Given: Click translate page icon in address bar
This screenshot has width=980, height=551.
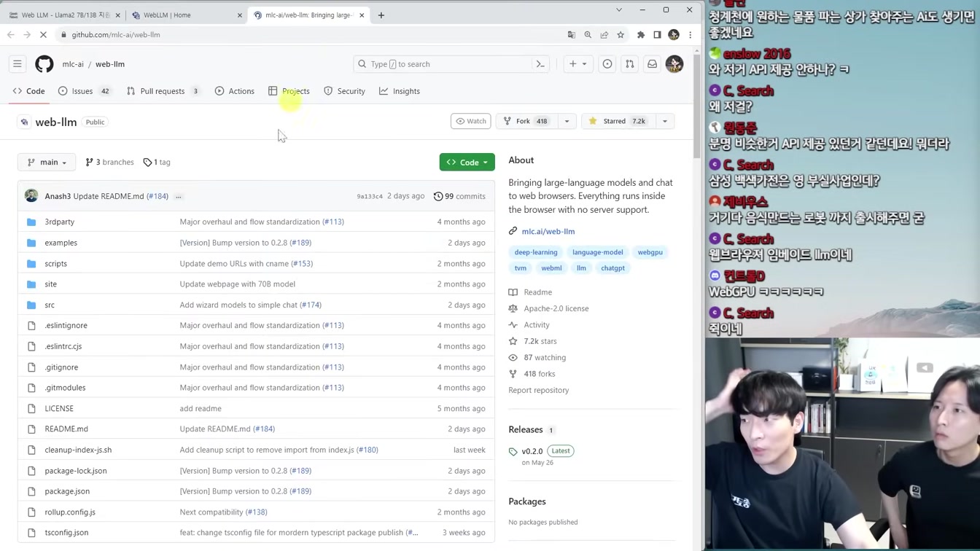Looking at the screenshot, I should click(572, 34).
